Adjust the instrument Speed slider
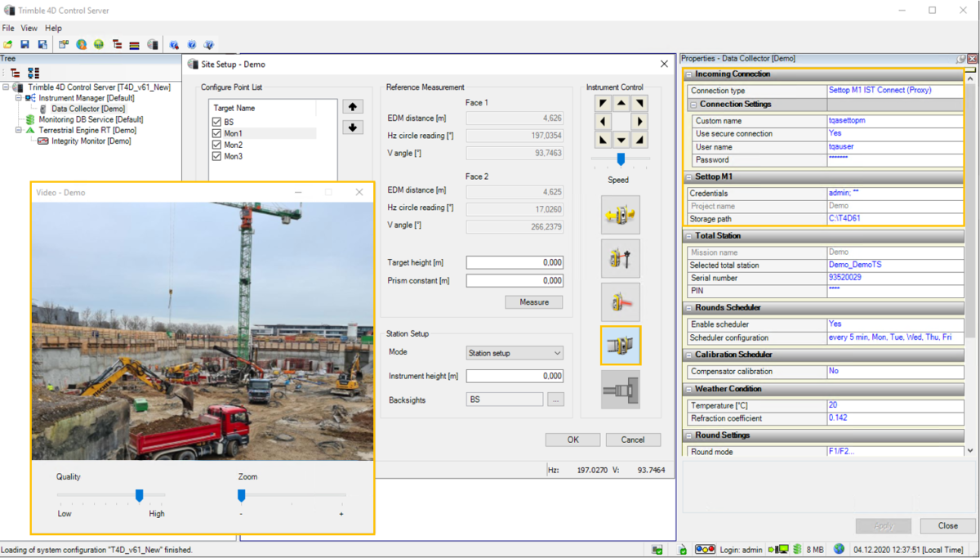This screenshot has width=980, height=558. 621,159
